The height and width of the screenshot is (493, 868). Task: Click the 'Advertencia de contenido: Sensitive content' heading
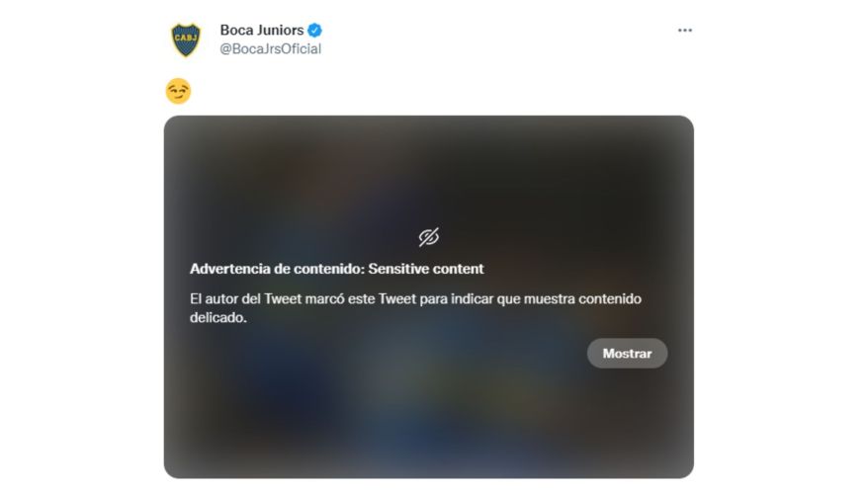(x=336, y=269)
